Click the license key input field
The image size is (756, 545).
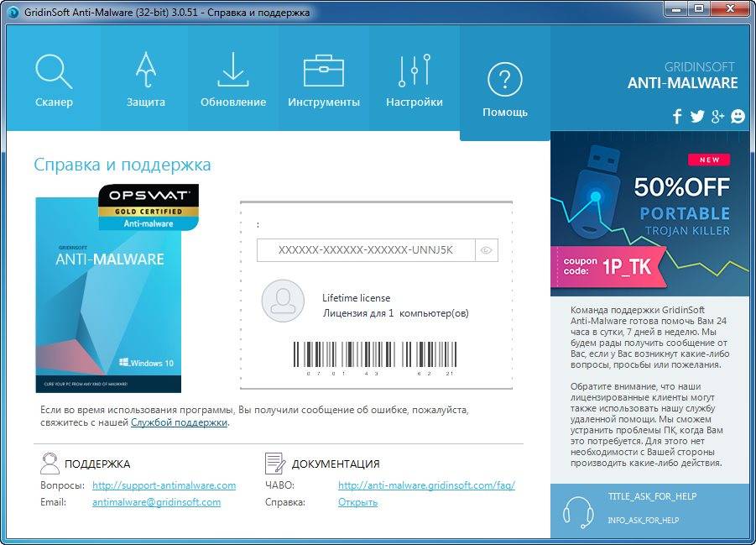tap(366, 250)
